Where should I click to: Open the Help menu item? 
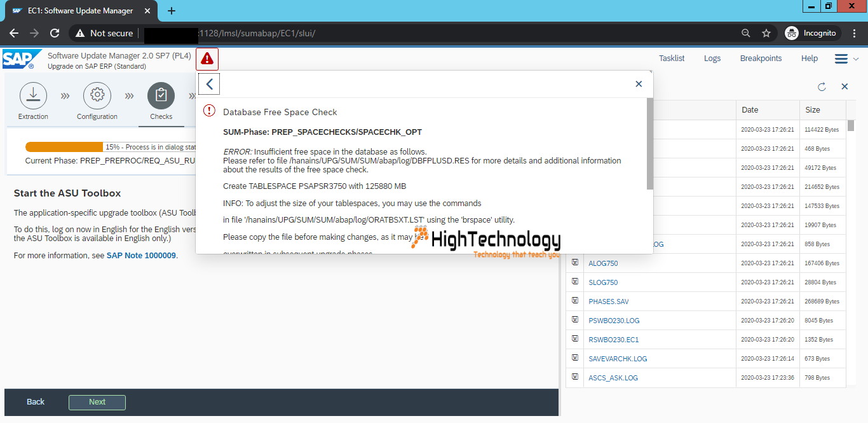(810, 58)
